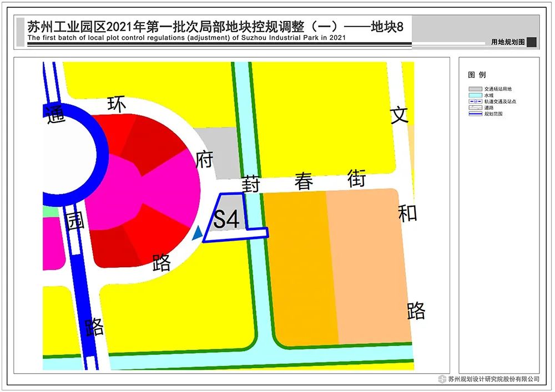
Task: Click the S4 plot label on the map
Action: (226, 220)
